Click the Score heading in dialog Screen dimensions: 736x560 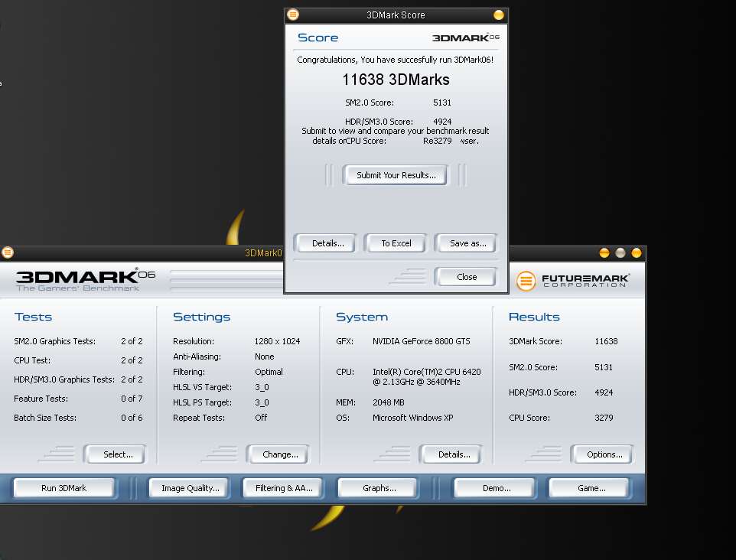(318, 37)
